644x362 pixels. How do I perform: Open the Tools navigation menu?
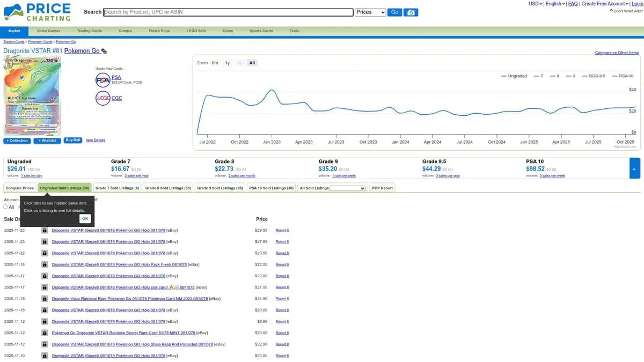coord(294,31)
